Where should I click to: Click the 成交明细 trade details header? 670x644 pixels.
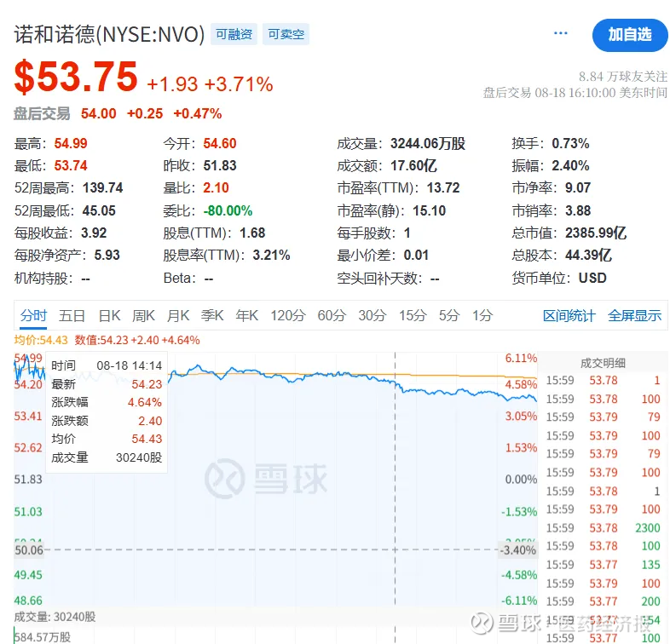tap(604, 363)
